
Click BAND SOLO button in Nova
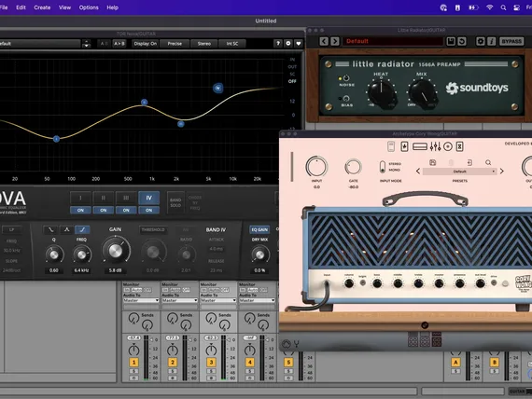[175, 202]
